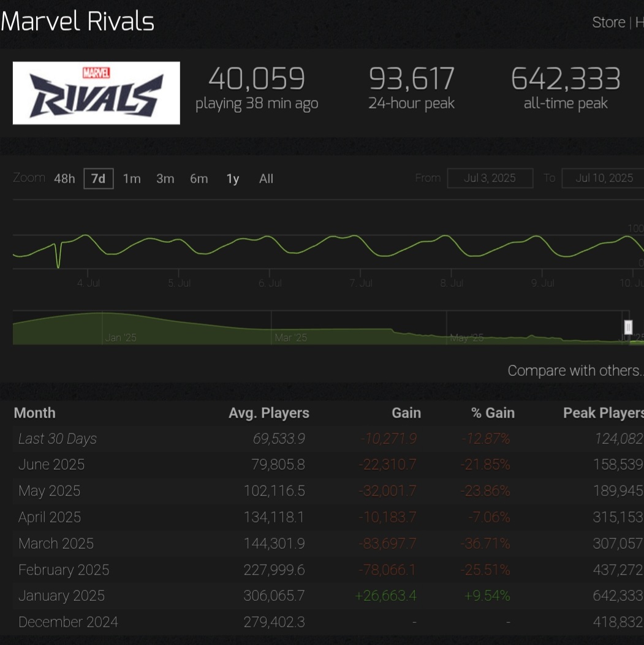The width and height of the screenshot is (644, 645).
Task: Select the December 2024 row label
Action: [68, 622]
